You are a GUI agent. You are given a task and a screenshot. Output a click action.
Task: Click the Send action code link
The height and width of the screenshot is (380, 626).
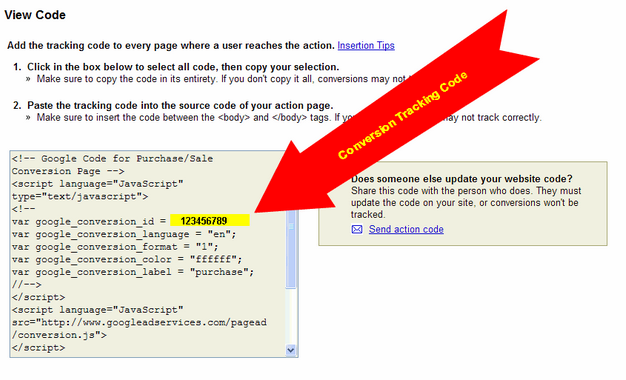406,229
